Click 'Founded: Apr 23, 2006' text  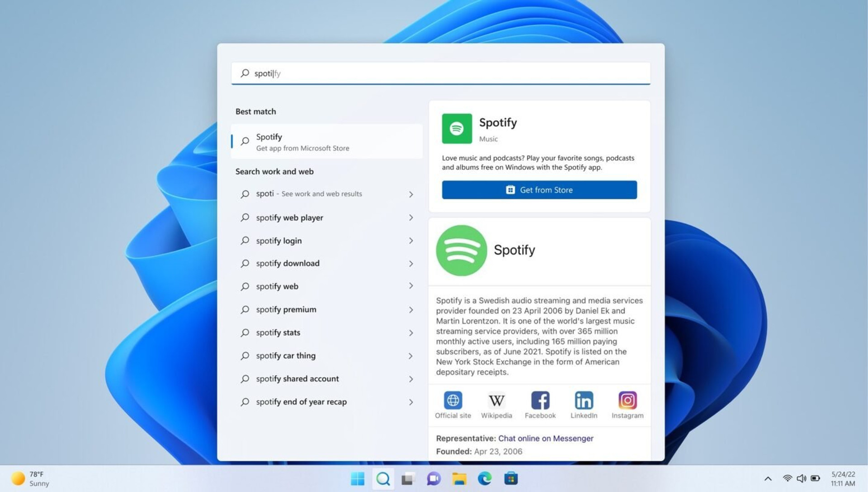(479, 451)
